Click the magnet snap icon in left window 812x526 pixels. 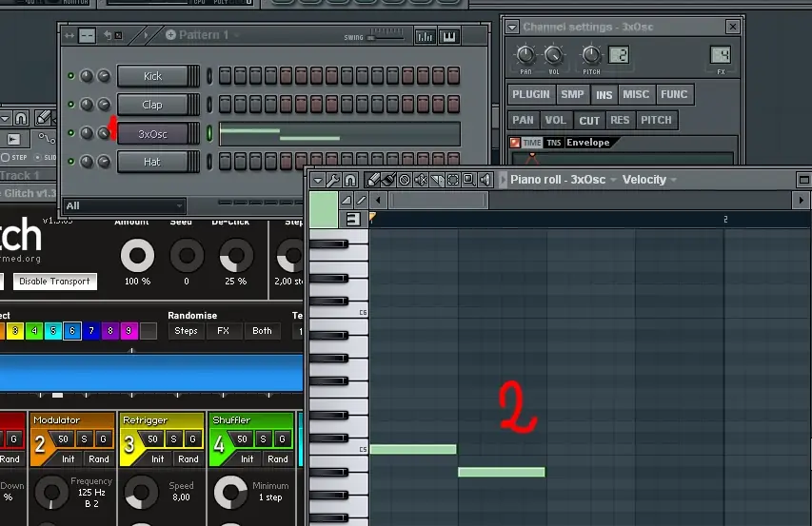pyautogui.click(x=21, y=119)
